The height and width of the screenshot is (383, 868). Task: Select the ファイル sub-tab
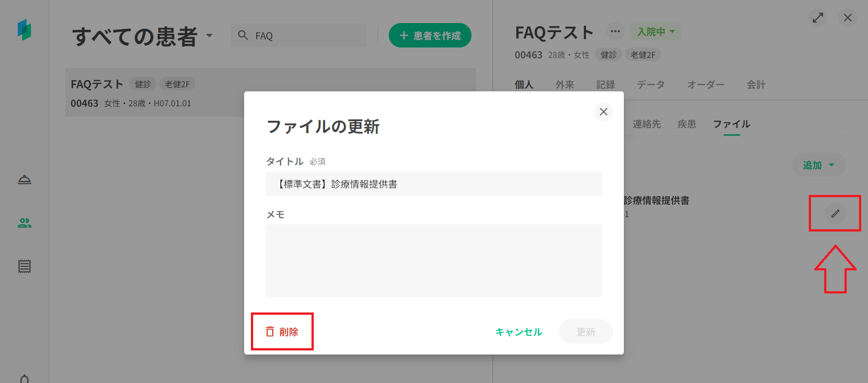point(731,124)
